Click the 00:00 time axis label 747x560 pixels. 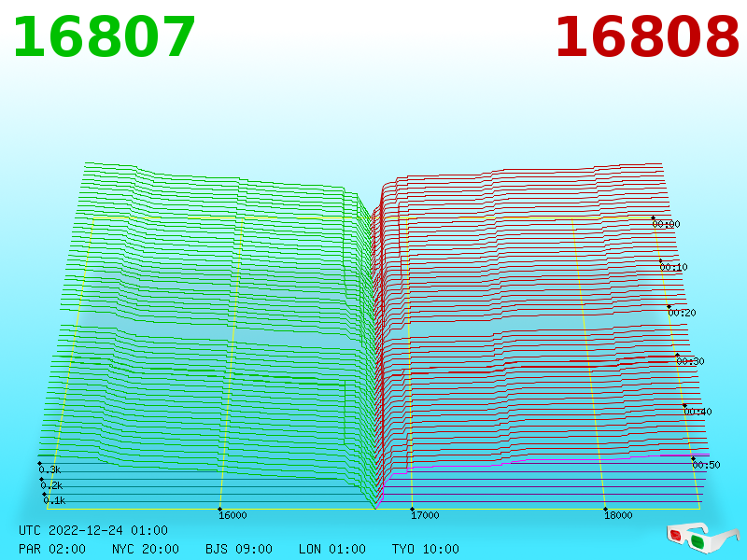pos(666,224)
